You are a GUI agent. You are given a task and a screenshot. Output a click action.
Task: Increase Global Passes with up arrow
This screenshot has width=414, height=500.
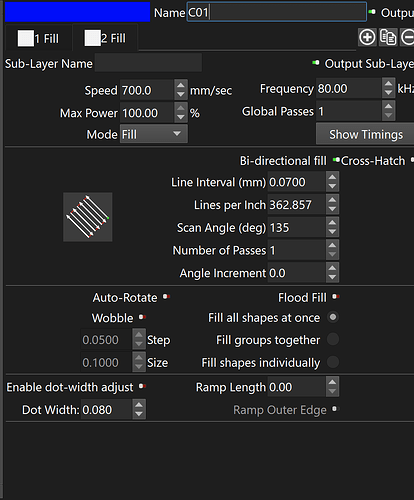(388, 106)
